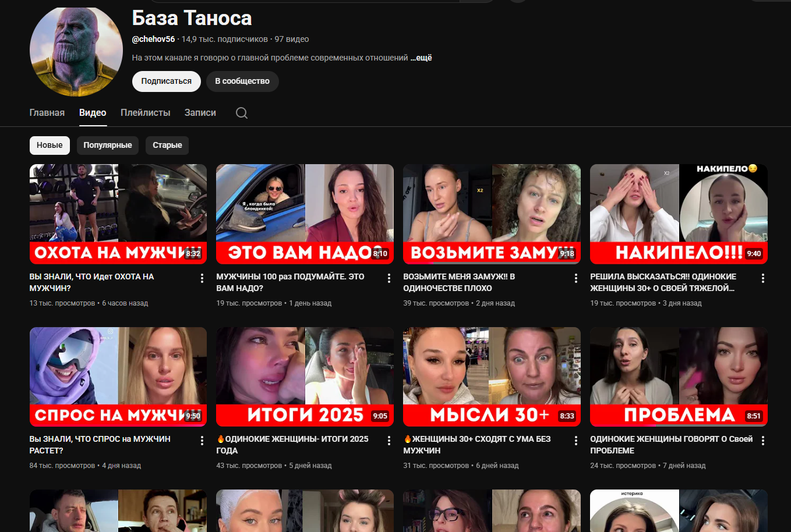Sort videos by Старые

pyautogui.click(x=167, y=145)
